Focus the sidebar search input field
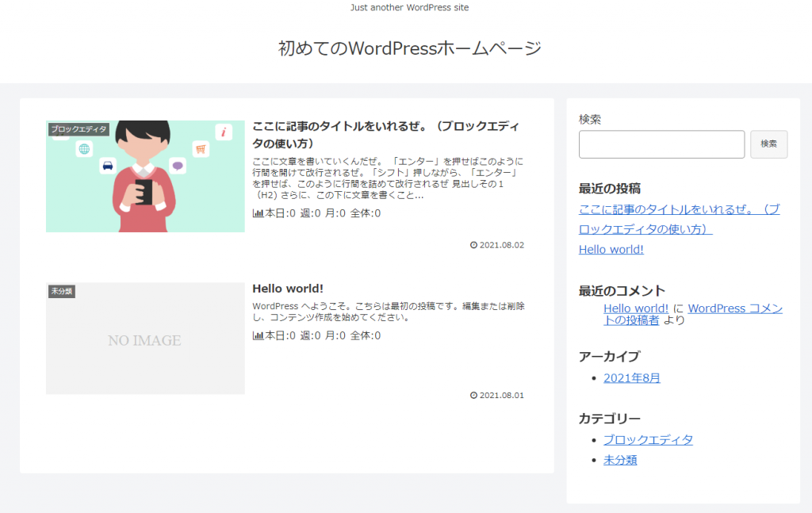 point(661,144)
